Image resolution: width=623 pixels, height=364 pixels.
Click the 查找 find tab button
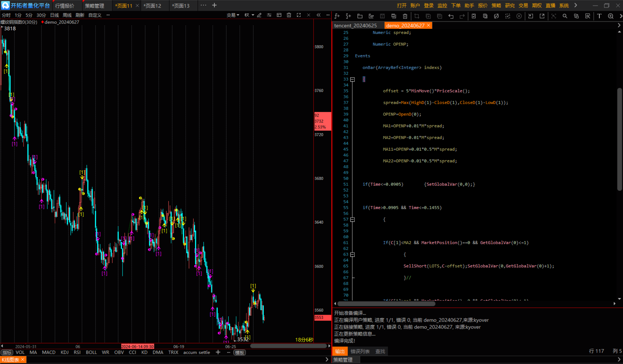tap(380, 351)
